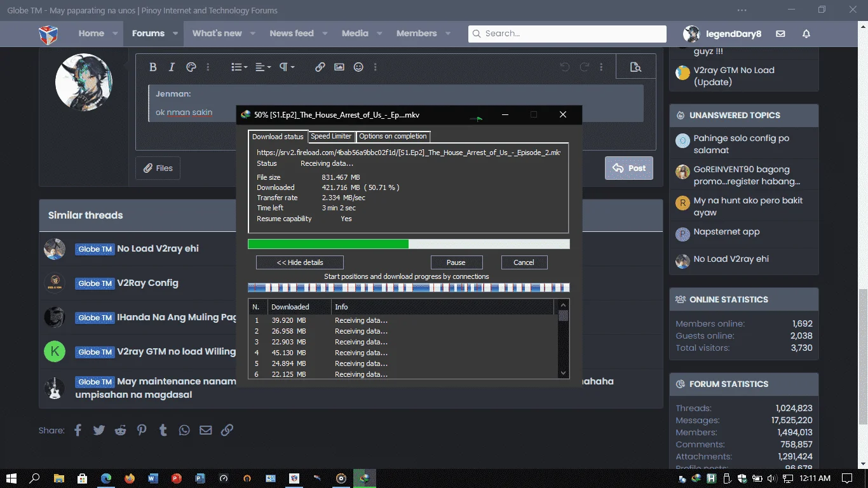868x488 pixels.
Task: Toggle Bold formatting in the editor
Action: pos(153,67)
